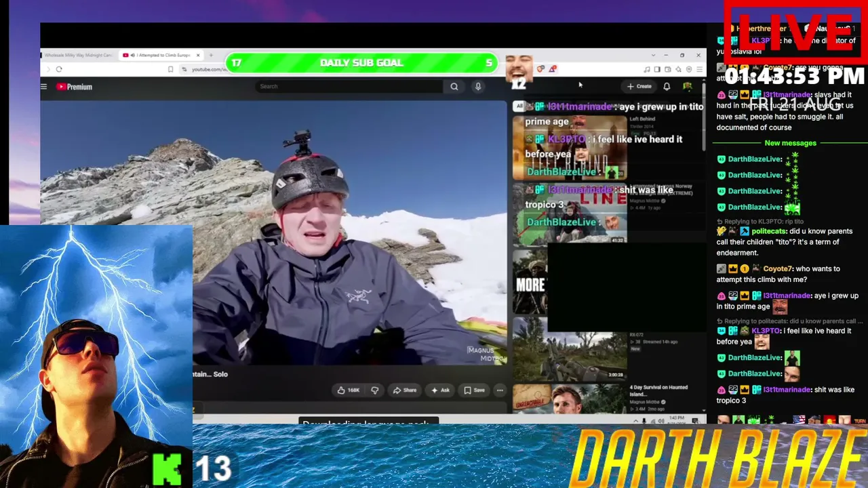Share the video using the Share button

(405, 390)
